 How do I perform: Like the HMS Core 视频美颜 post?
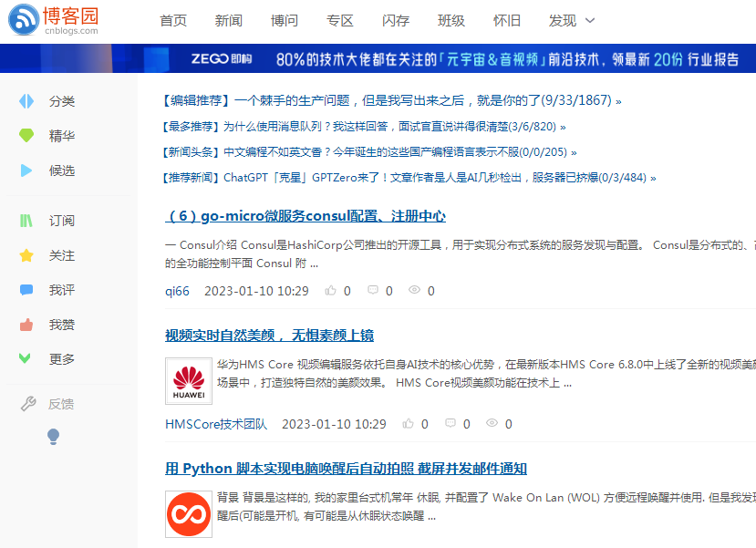pyautogui.click(x=409, y=424)
